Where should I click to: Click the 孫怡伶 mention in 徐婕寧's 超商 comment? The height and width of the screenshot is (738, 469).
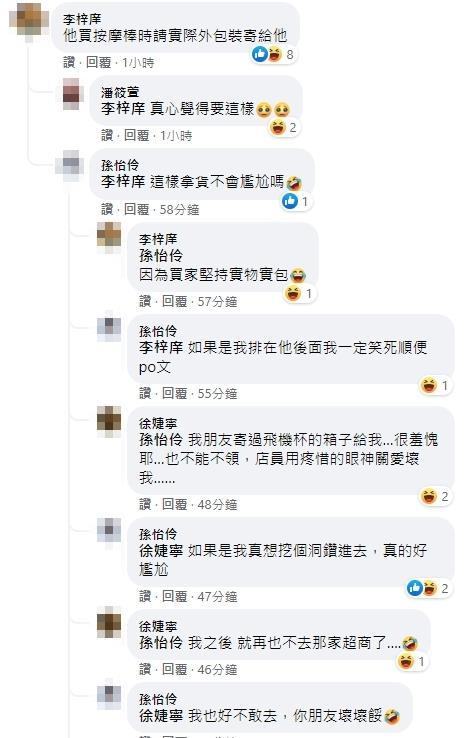click(161, 642)
